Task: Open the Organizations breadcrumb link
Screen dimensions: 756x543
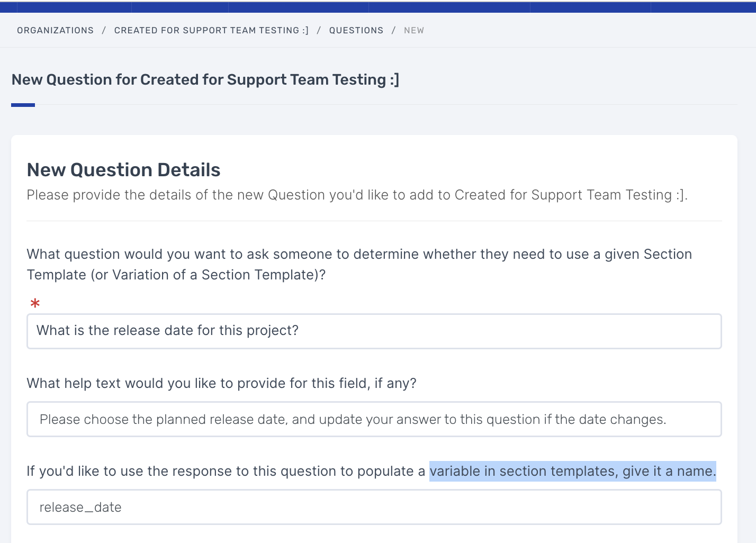Action: (55, 30)
